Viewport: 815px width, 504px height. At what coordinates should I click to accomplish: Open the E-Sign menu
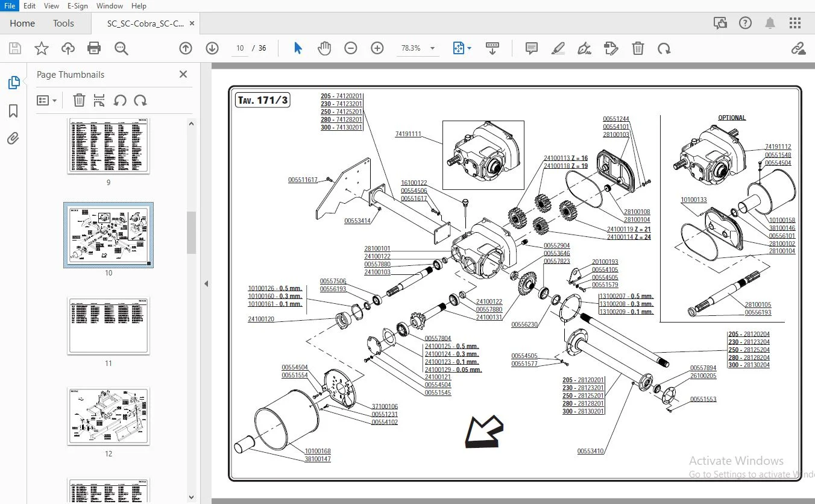tap(78, 5)
